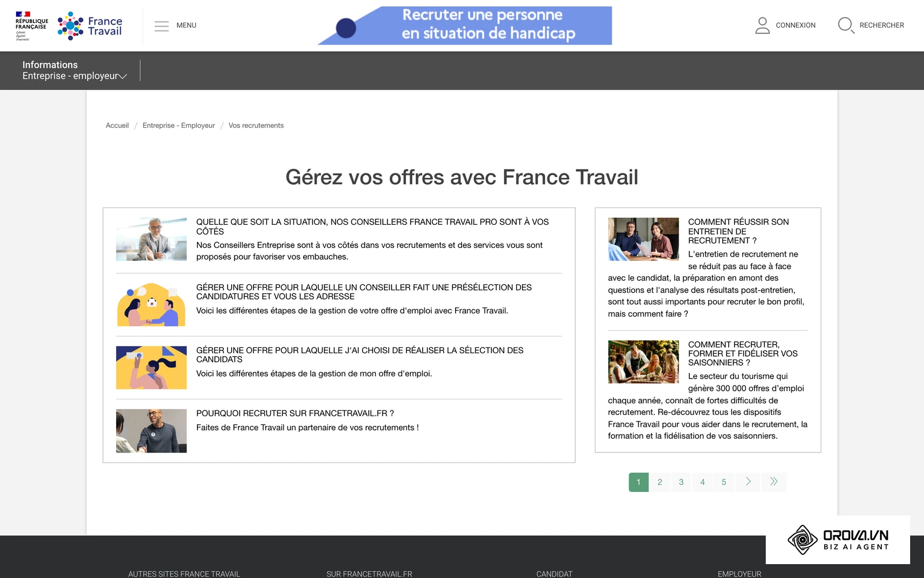Viewport: 924px width, 578px height.
Task: Go to pagination page 5
Action: coord(724,482)
